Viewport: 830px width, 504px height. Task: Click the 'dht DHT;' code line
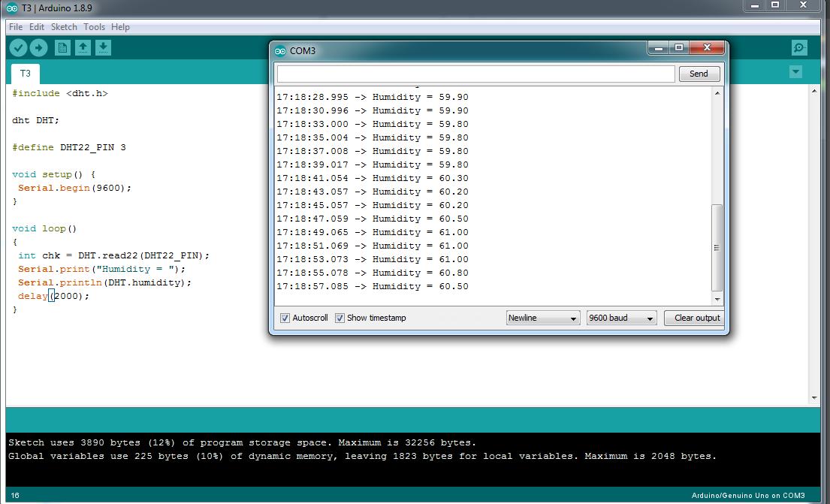35,120
